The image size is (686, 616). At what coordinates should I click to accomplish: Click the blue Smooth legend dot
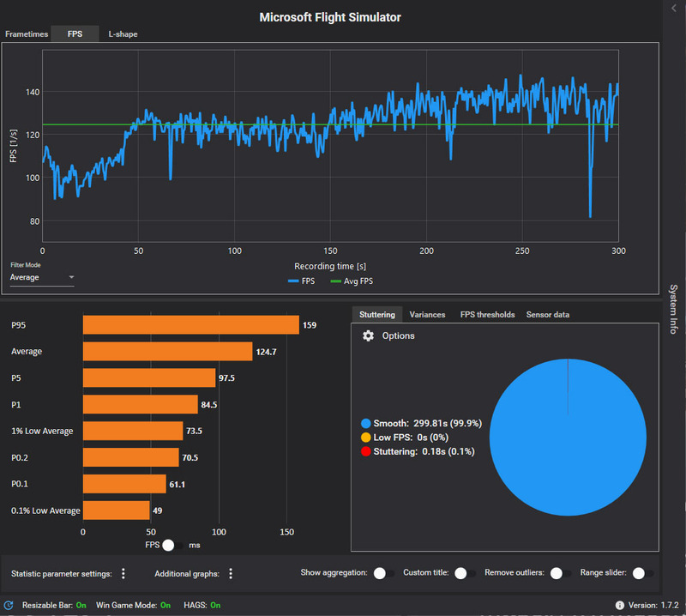point(366,423)
